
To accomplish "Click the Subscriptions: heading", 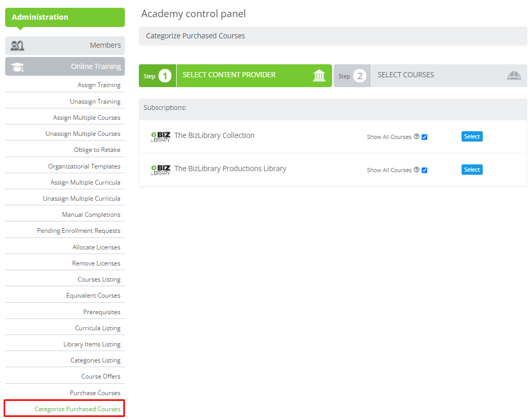I will [165, 108].
